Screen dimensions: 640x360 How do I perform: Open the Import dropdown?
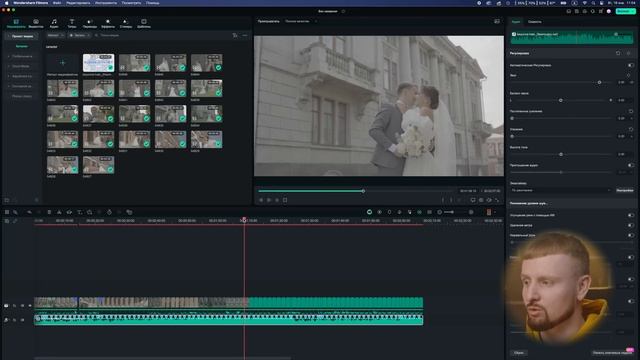click(56, 36)
